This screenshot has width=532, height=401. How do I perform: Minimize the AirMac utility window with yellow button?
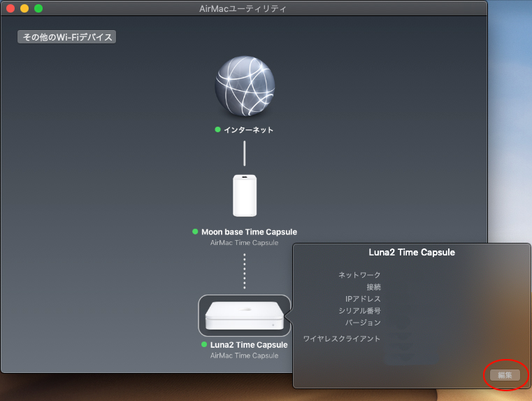point(24,8)
